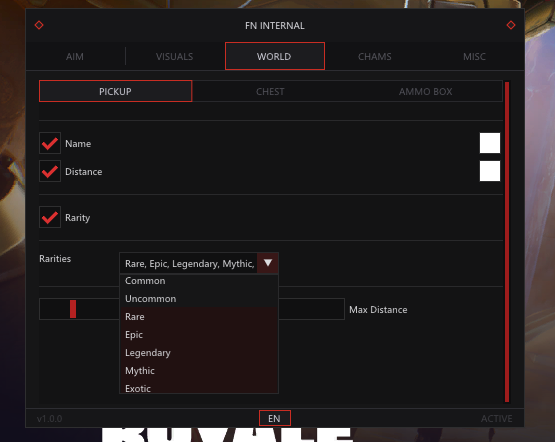
Task: Deselect Mythic in the rarities list
Action: tap(199, 371)
